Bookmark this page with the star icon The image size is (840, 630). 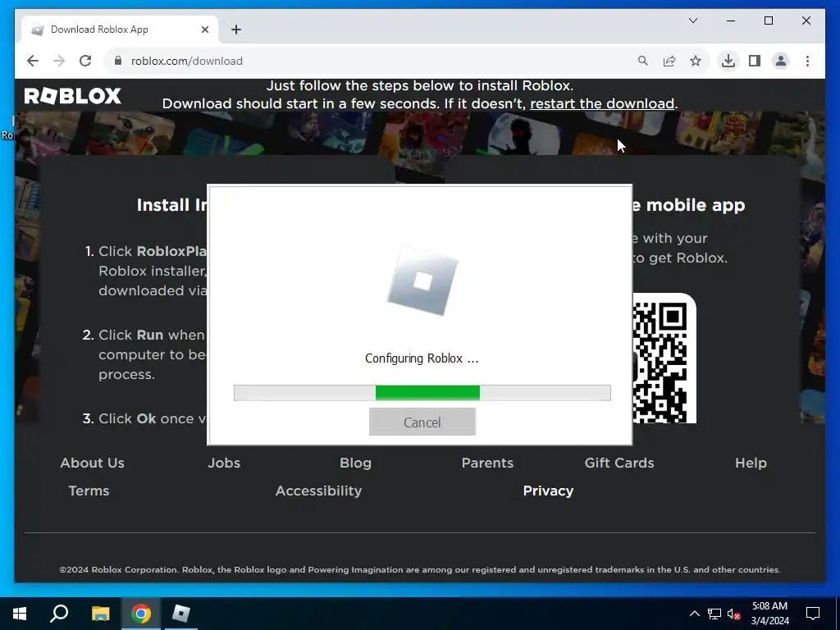(x=696, y=61)
